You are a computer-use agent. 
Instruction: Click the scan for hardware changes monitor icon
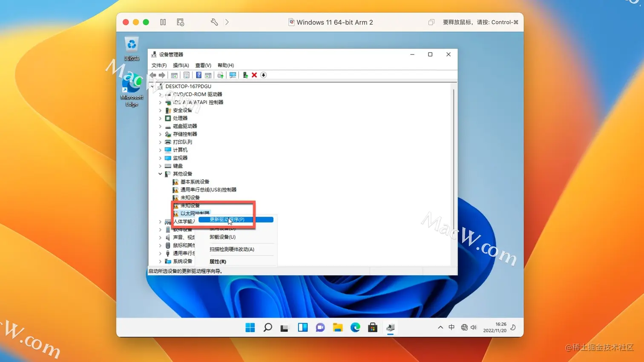pos(233,75)
